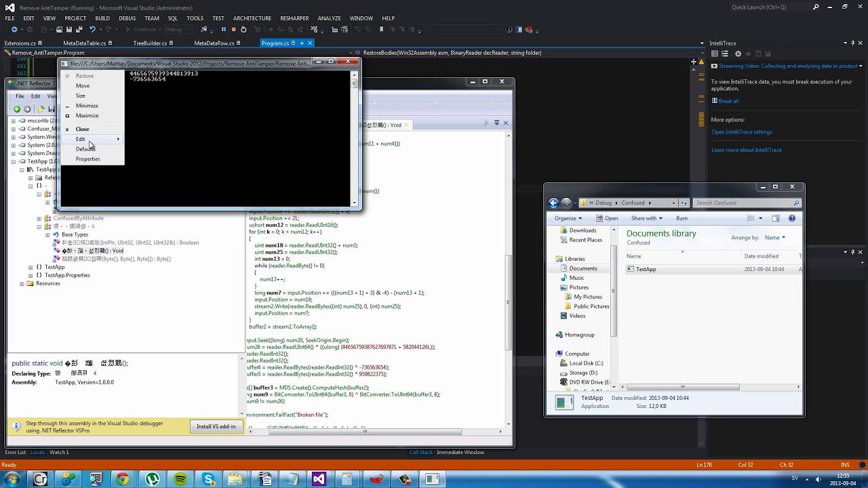Click the change view icon in Explorer

(751, 218)
